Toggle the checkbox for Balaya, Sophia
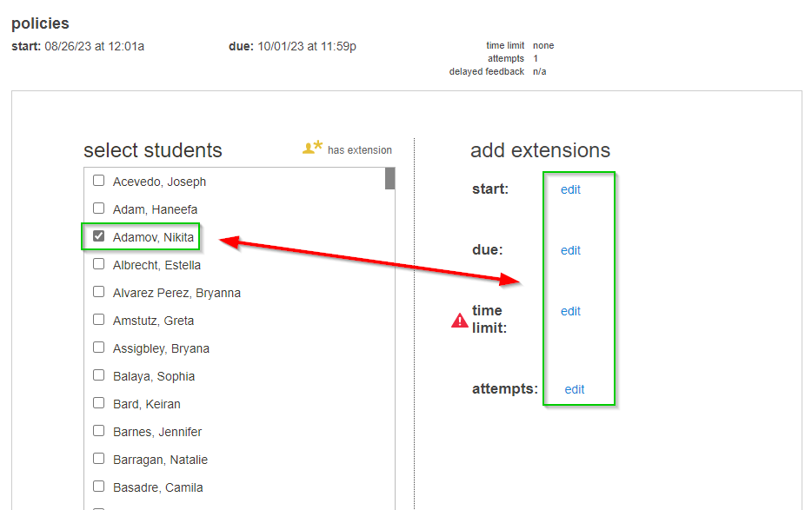 [98, 375]
